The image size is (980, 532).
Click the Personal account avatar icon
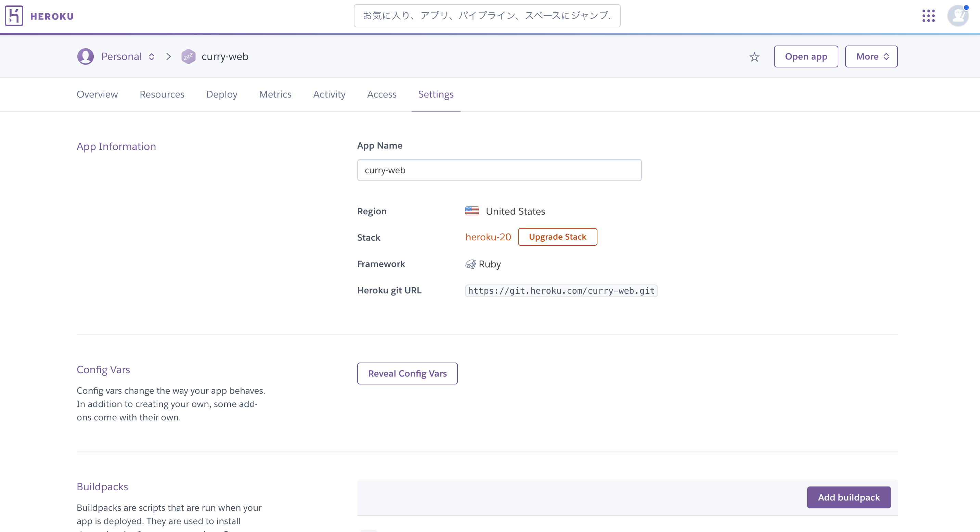tap(86, 56)
